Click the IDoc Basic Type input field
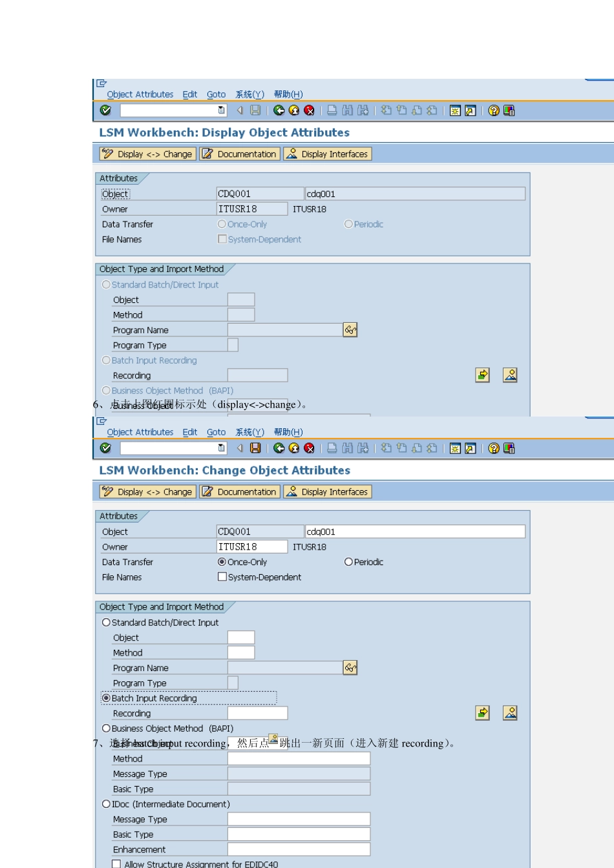Viewport: 614px width, 868px height. [x=299, y=834]
